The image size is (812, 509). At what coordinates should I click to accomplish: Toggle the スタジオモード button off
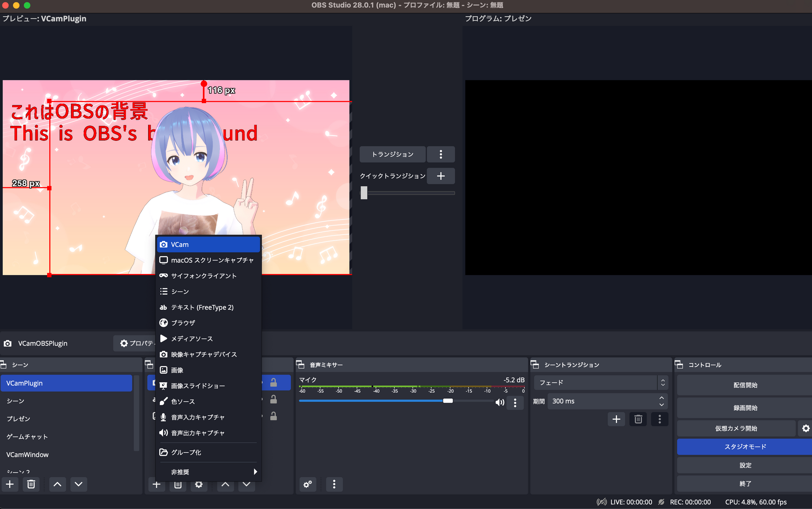(x=745, y=446)
